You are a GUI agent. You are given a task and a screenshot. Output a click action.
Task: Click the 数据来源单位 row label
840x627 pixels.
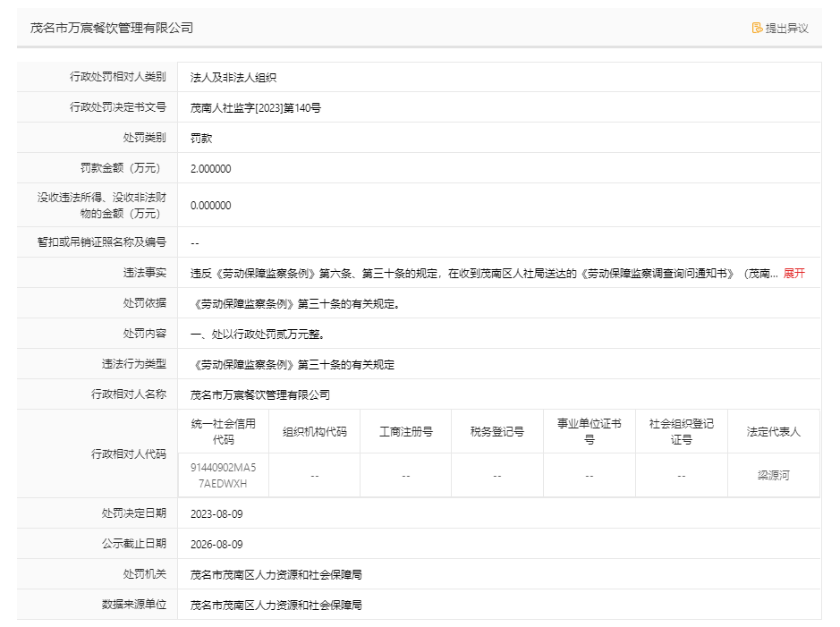click(134, 605)
